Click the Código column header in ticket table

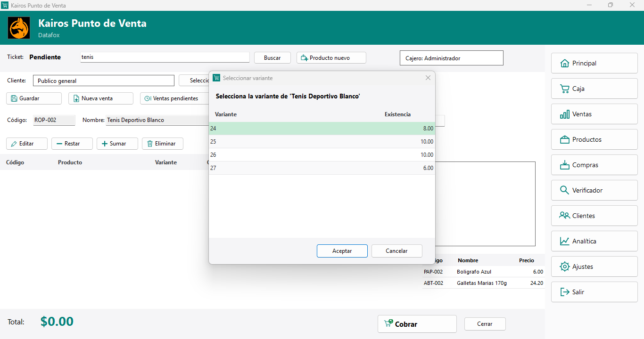pyautogui.click(x=15, y=162)
